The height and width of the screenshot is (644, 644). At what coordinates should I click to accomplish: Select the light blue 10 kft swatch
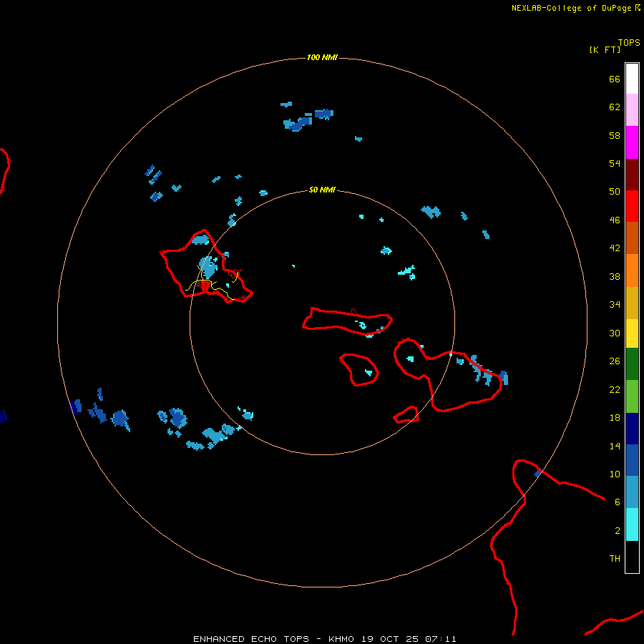[632, 492]
